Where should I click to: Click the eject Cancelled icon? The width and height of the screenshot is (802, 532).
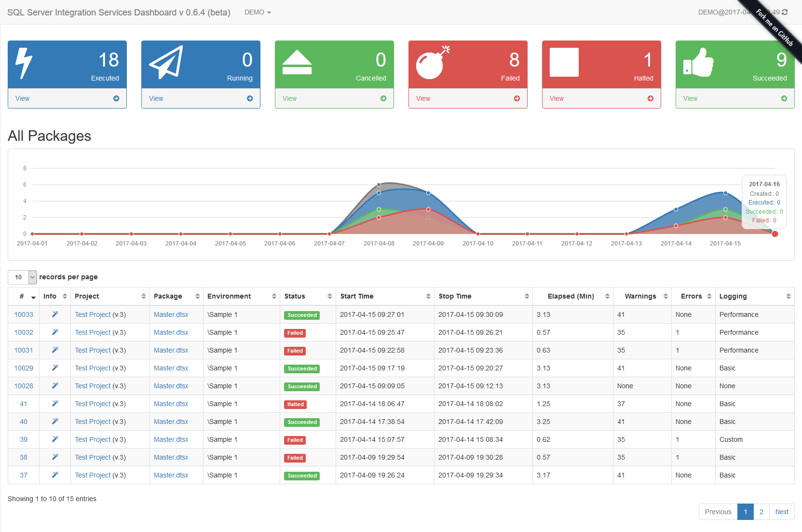pyautogui.click(x=297, y=62)
